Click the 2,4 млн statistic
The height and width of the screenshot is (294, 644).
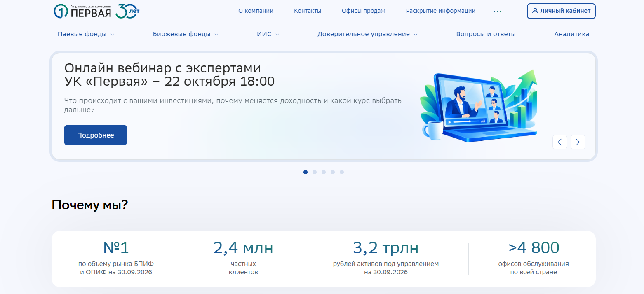tap(243, 248)
